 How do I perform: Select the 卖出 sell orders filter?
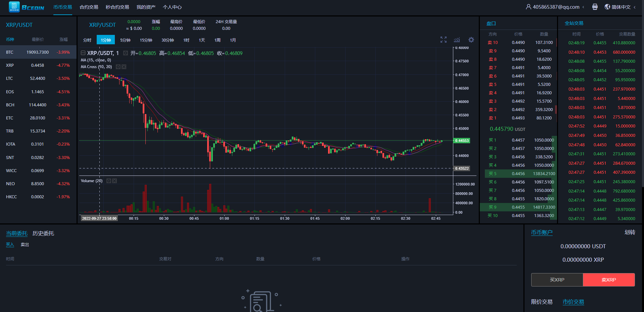pos(25,245)
